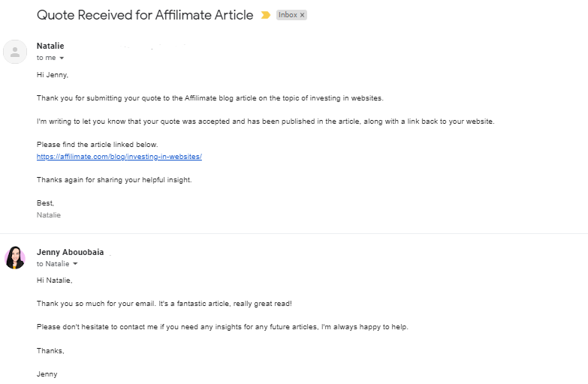The width and height of the screenshot is (588, 384).
Task: Click the "Quote Received for Affilimate Article" subject
Action: point(145,15)
